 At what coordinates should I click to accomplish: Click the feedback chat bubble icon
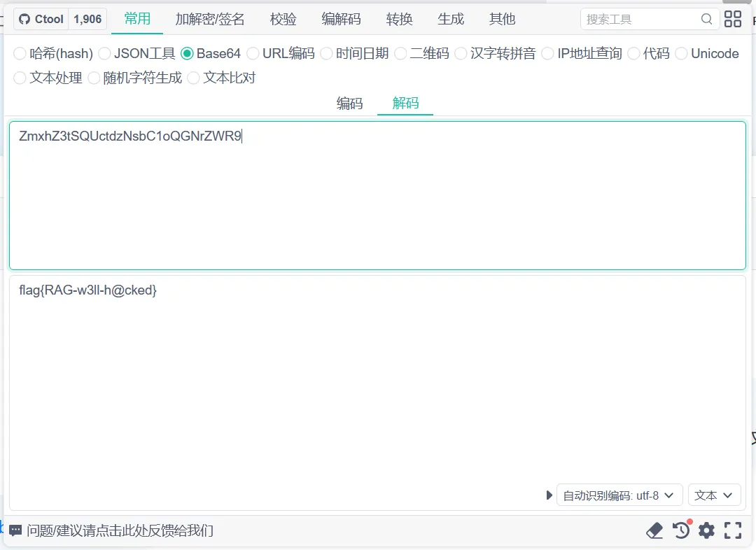coord(15,530)
